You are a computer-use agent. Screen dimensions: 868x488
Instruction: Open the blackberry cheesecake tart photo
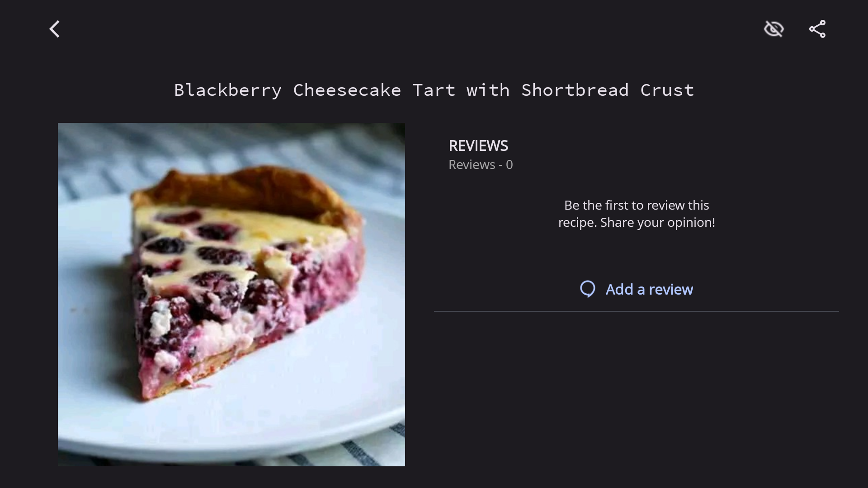[x=231, y=295]
